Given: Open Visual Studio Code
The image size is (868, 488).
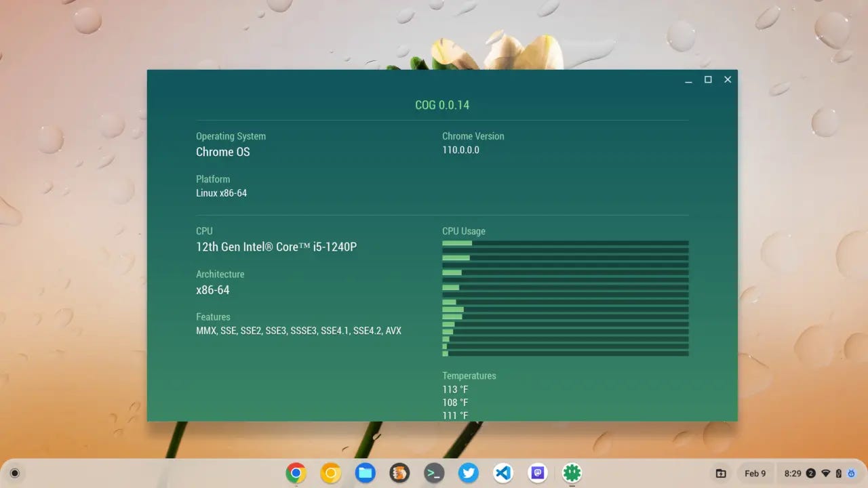Looking at the screenshot, I should [503, 473].
